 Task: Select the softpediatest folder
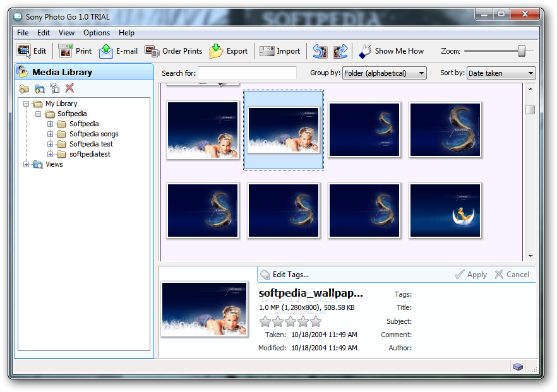coord(90,155)
